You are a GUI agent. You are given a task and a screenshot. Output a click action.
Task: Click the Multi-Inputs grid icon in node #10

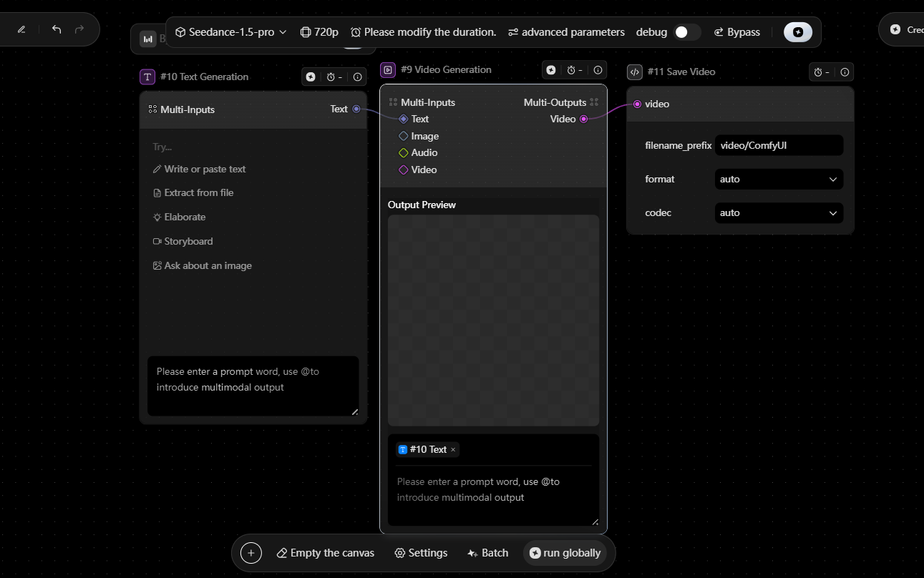(x=152, y=109)
